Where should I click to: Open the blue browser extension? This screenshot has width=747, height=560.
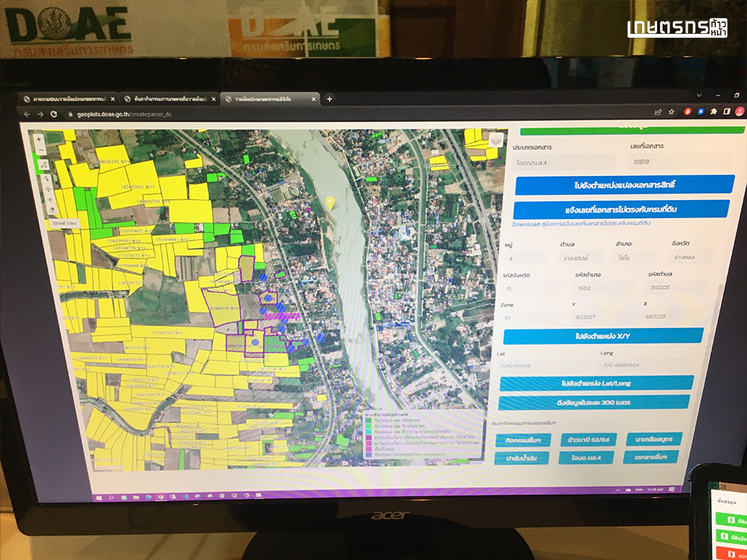(x=700, y=112)
